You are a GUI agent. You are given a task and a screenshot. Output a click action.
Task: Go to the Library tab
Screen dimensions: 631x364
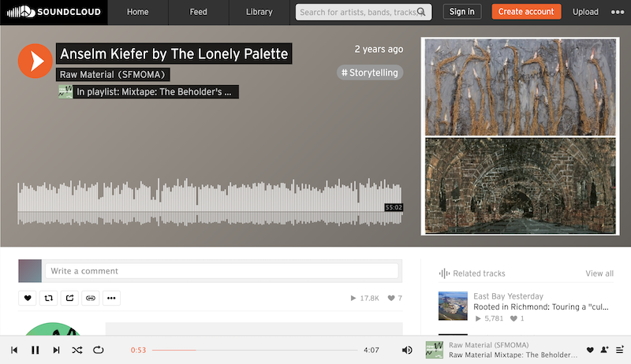point(259,12)
